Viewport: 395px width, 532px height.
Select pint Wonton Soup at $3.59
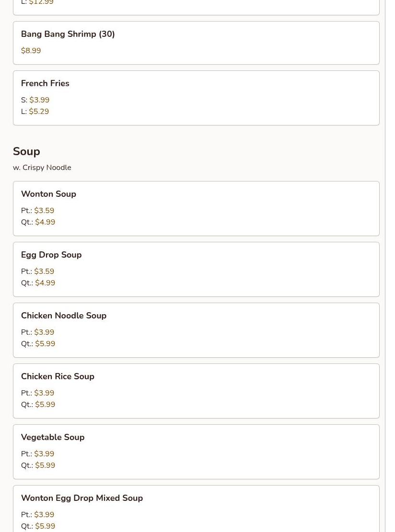tap(44, 211)
